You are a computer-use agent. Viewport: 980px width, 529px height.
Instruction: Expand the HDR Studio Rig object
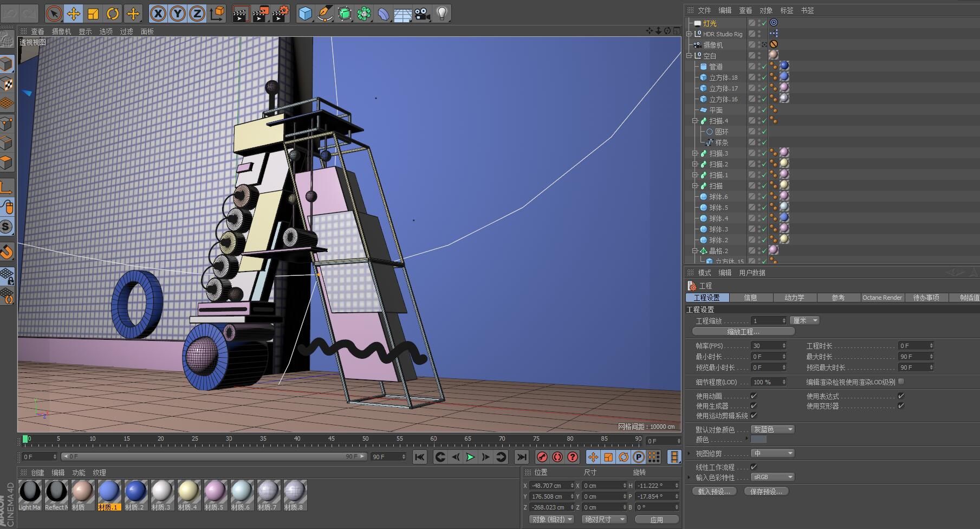pyautogui.click(x=689, y=34)
